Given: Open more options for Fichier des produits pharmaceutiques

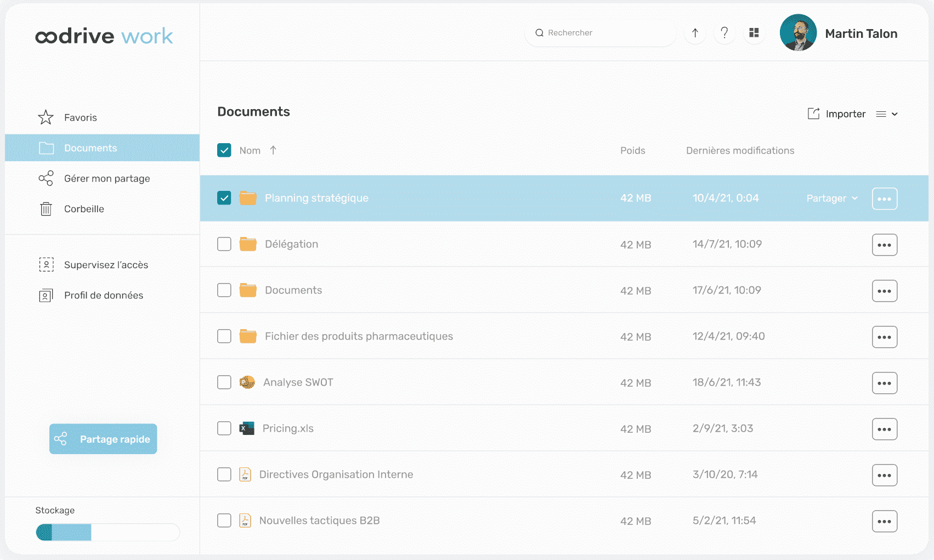Looking at the screenshot, I should tap(885, 337).
